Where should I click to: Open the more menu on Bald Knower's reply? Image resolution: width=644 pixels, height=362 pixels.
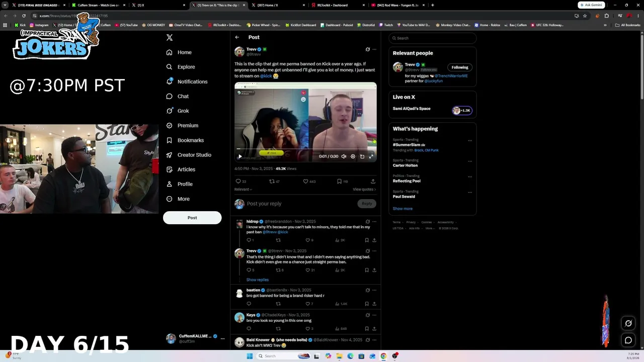click(x=374, y=340)
